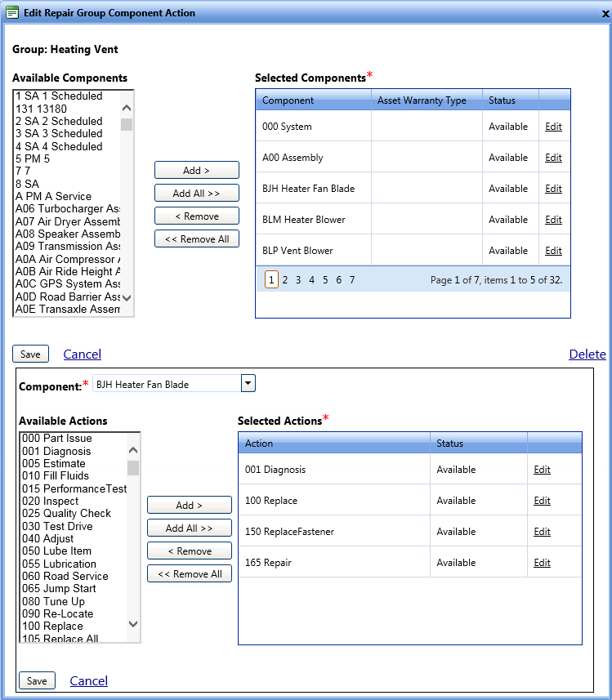Click the upper Cancel link
The image size is (612, 700).
[83, 354]
